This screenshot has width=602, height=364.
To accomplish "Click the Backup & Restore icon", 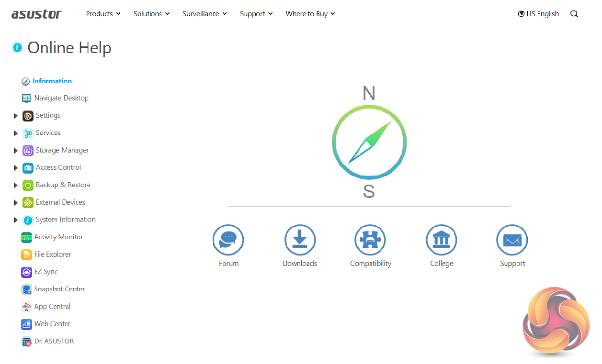I will [x=28, y=185].
